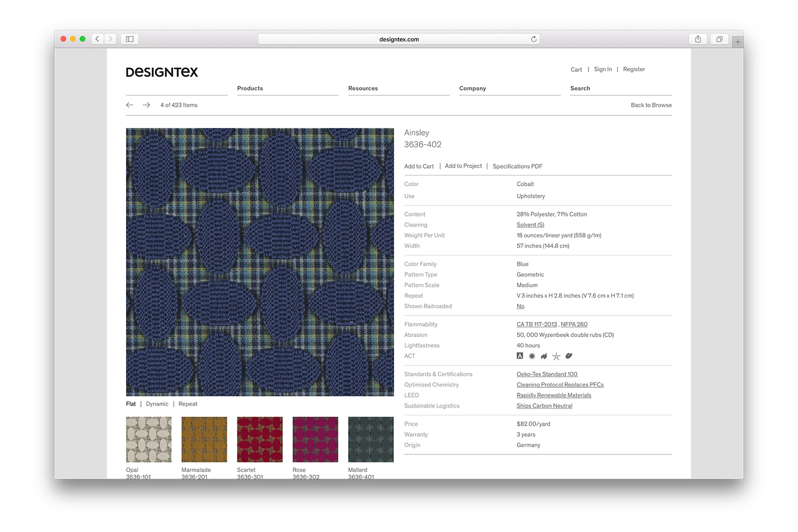
Task: Choose the Scarlet 3636-301 color swatch
Action: coord(260,439)
